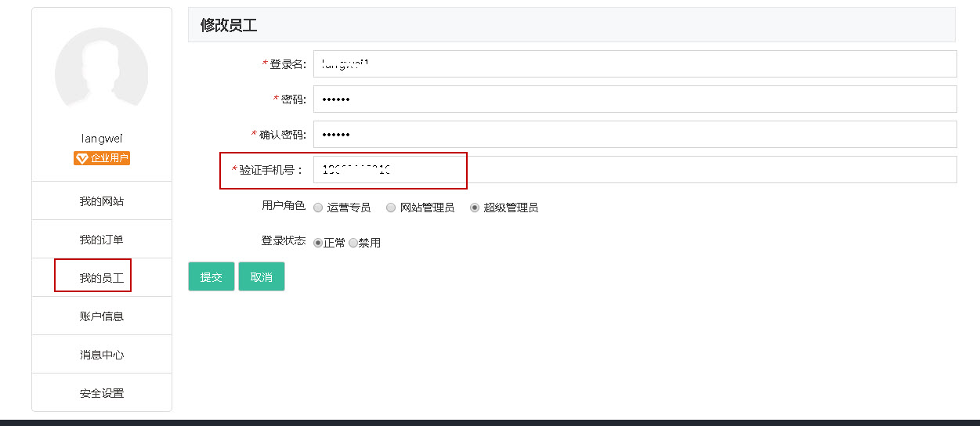Click the 取消 button

click(261, 276)
